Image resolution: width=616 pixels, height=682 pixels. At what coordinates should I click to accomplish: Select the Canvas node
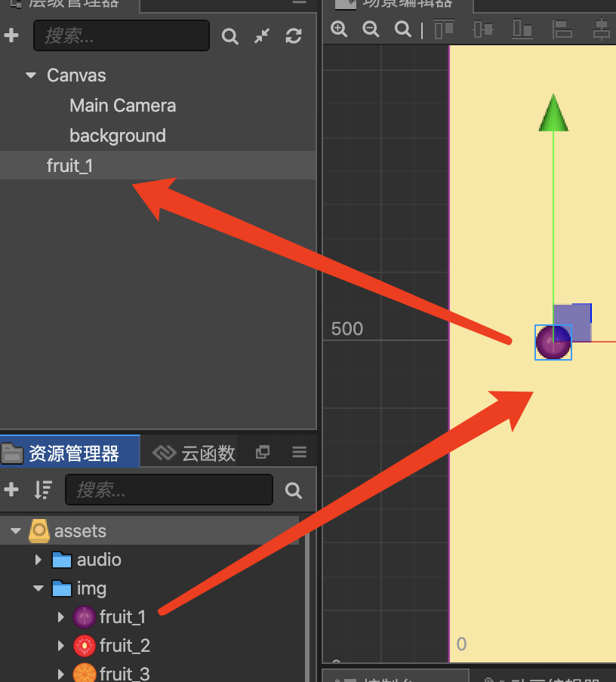point(76,75)
